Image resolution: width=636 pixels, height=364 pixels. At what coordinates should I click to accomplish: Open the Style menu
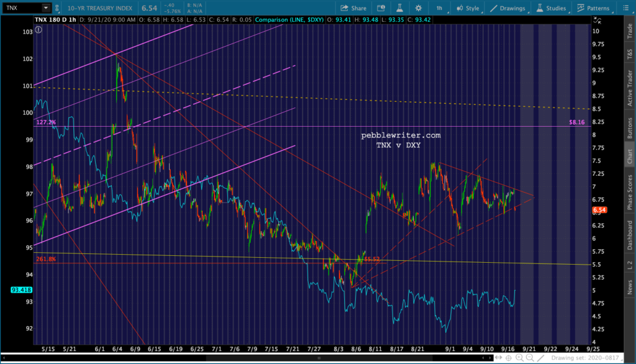point(468,8)
